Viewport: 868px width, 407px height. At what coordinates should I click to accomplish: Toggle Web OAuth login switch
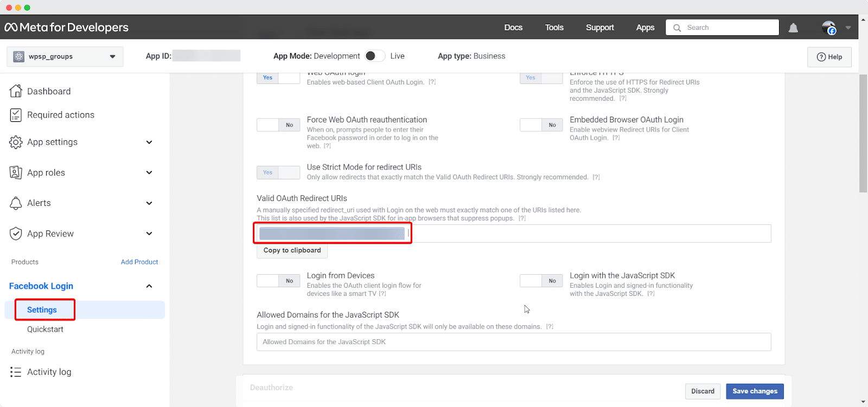tap(278, 77)
